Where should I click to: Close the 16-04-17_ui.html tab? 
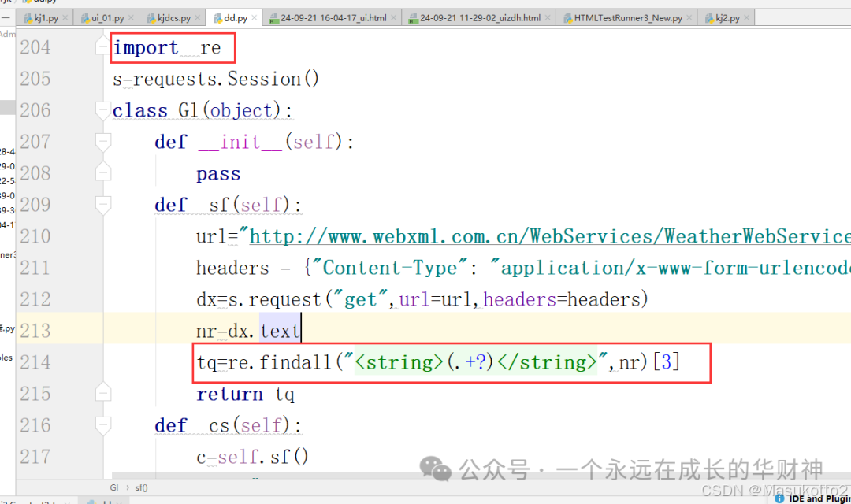(x=393, y=18)
